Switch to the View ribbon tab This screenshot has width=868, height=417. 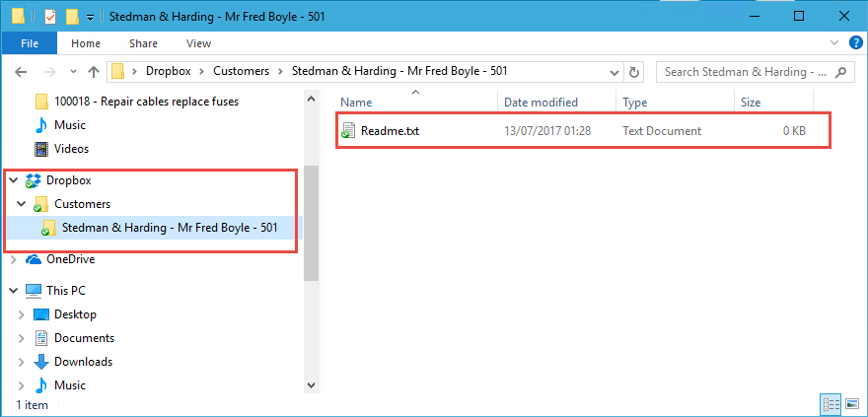point(198,43)
